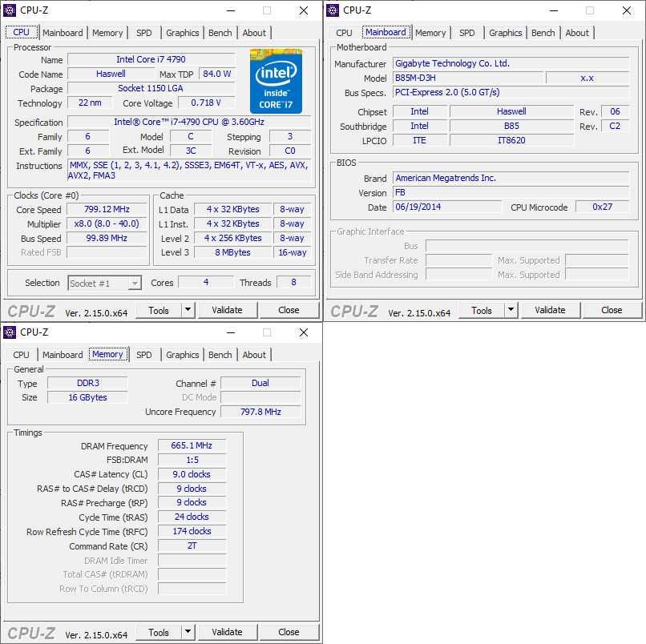
Task: Click the CAS# Latency value '9.0 clocks'
Action: pos(192,474)
